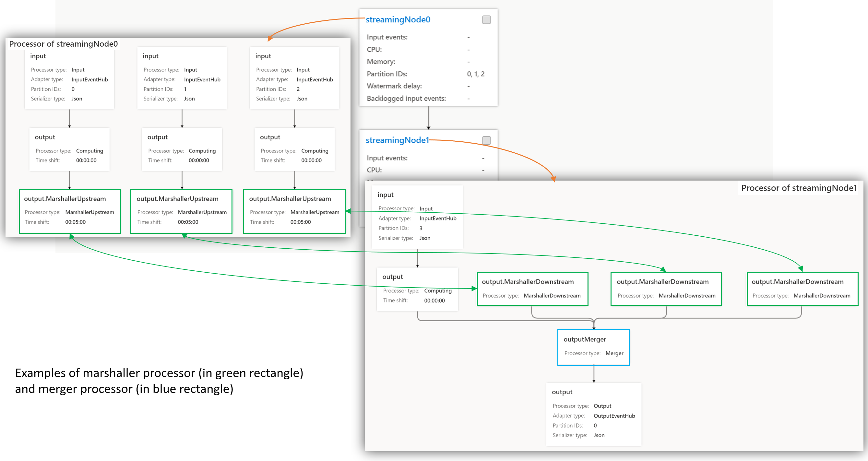Click the rightmost output.MarshallerUpstream node
Viewport: 868px width, 461px height.
point(294,211)
